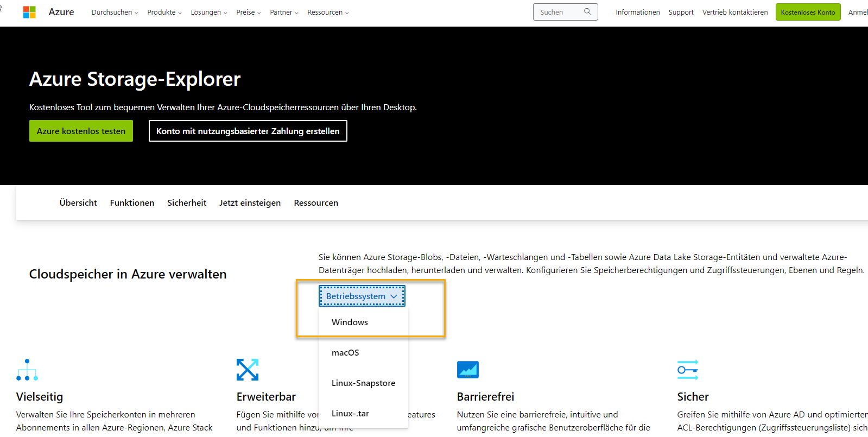Click the search magnifier icon
The height and width of the screenshot is (437, 868).
[x=587, y=11]
